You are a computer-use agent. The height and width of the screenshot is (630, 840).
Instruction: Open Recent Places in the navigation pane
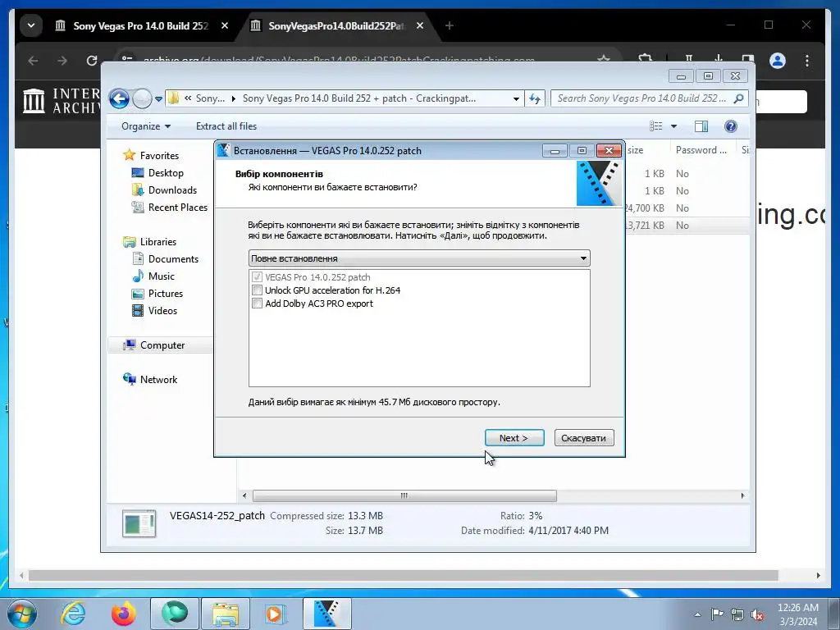click(x=177, y=208)
